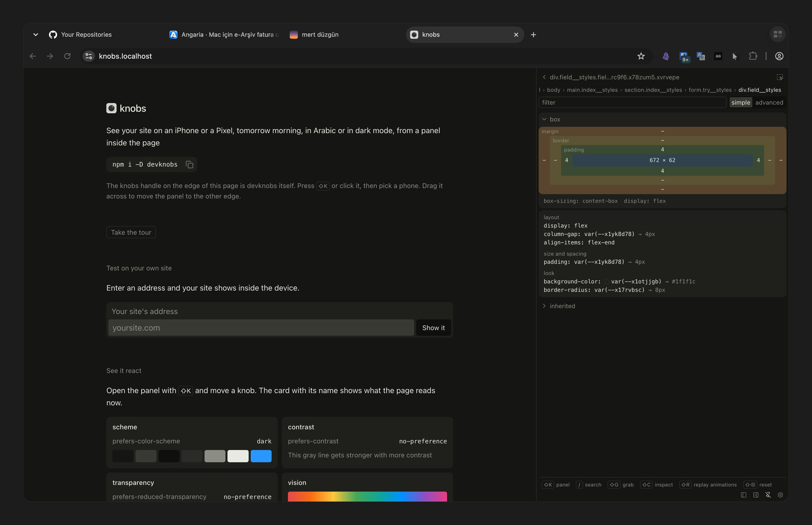This screenshot has height=525, width=812.
Task: Click the 'aa' extension icon
Action: [718, 56]
